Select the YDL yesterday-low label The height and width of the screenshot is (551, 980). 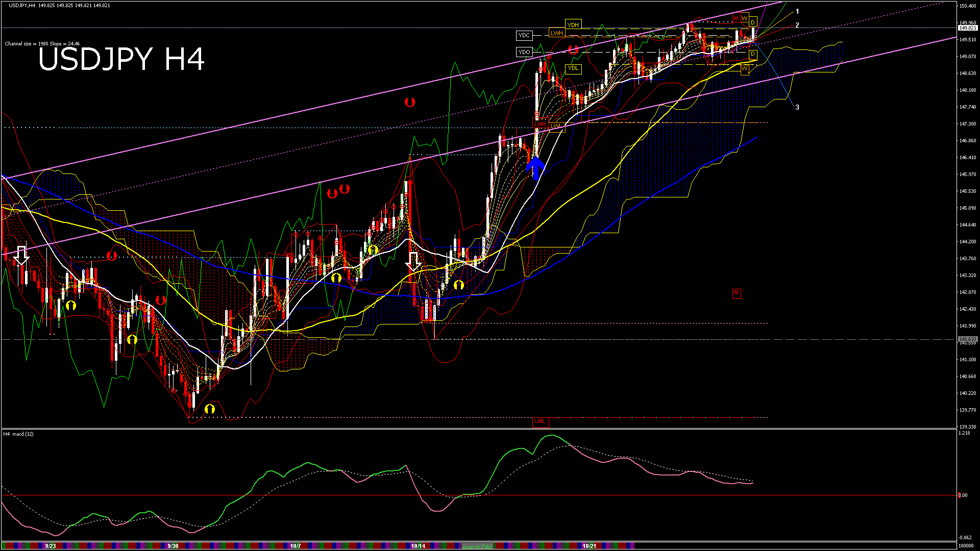click(573, 68)
